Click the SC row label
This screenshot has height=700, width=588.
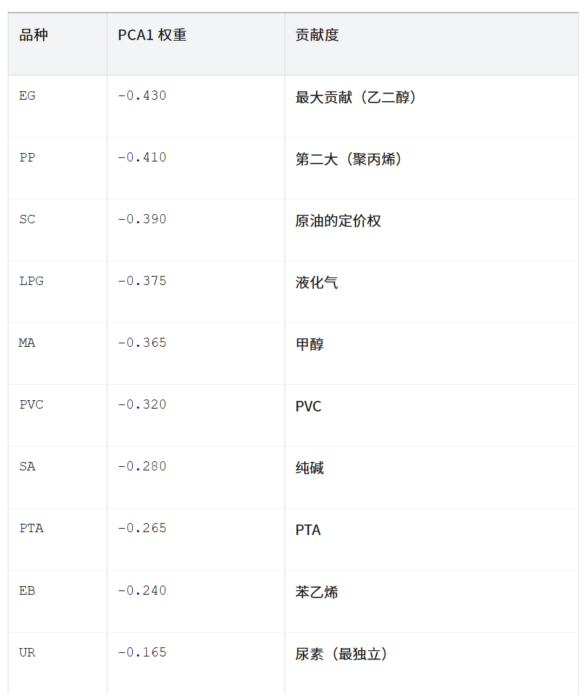pos(27,220)
